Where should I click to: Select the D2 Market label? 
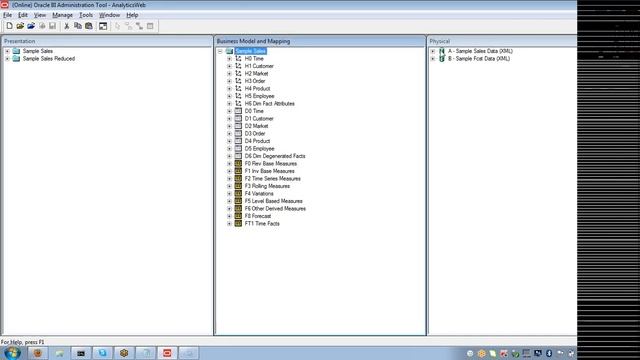[x=256, y=126]
